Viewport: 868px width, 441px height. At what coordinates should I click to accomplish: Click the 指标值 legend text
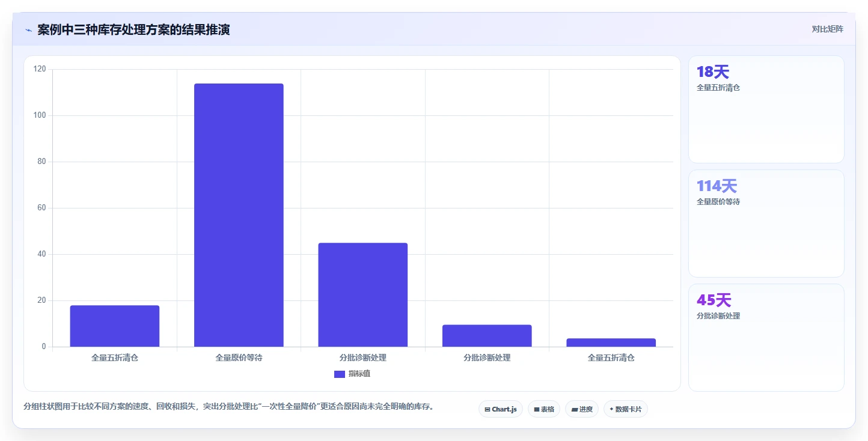tap(359, 374)
